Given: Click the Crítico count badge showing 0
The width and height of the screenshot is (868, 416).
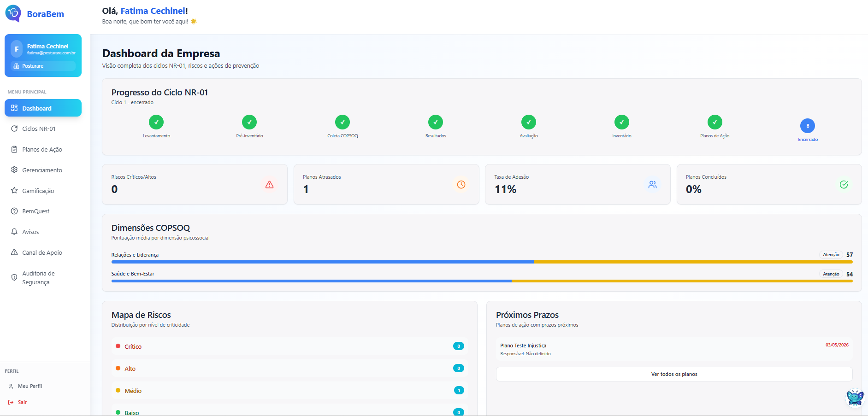Looking at the screenshot, I should [459, 346].
